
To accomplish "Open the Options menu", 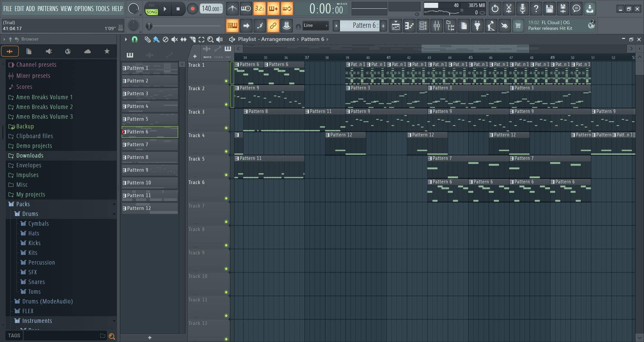I will click(x=84, y=9).
